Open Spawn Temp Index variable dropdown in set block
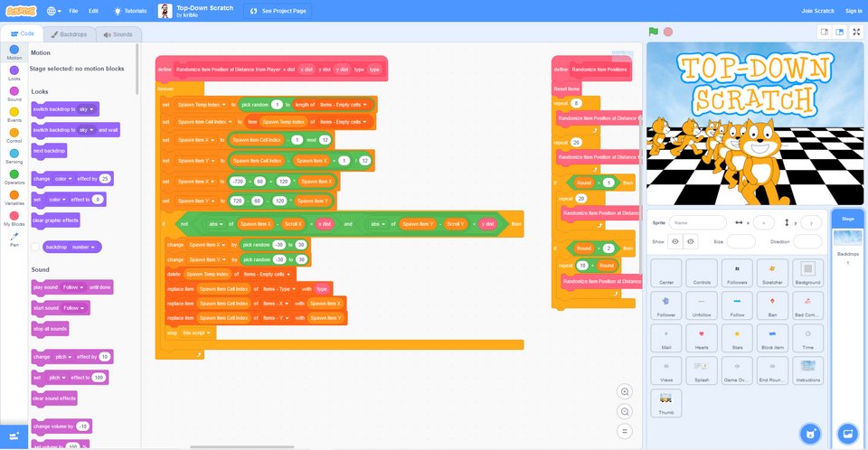868x450 pixels. (x=202, y=105)
